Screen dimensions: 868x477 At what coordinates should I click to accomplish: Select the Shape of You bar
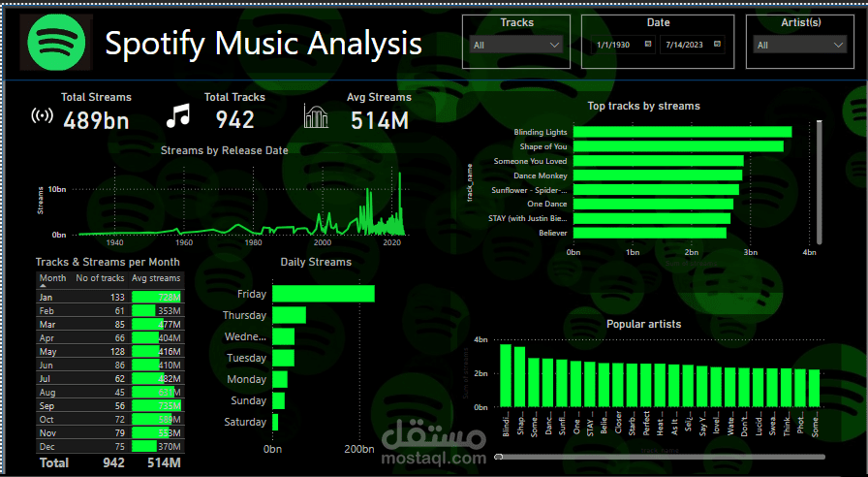tap(678, 146)
